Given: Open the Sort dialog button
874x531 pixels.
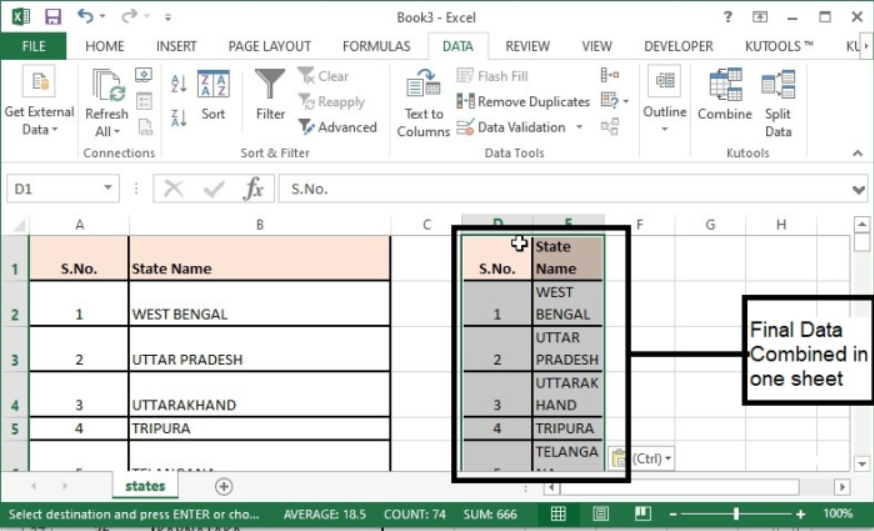Looking at the screenshot, I should click(x=213, y=96).
